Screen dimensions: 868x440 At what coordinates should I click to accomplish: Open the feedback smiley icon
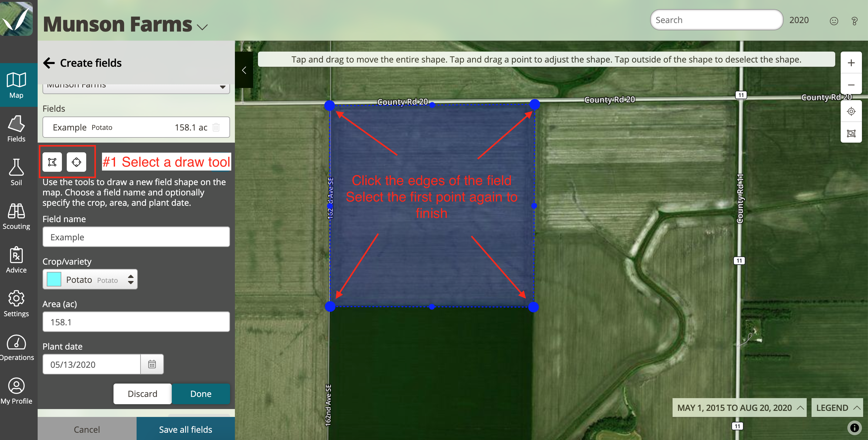pos(834,21)
